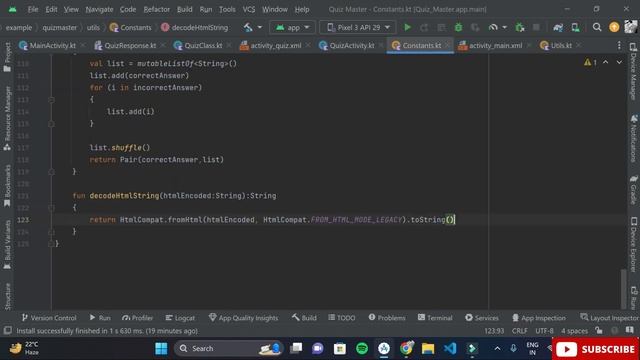Toggle tool window quick access icon
640x360 pixels.
point(7,331)
